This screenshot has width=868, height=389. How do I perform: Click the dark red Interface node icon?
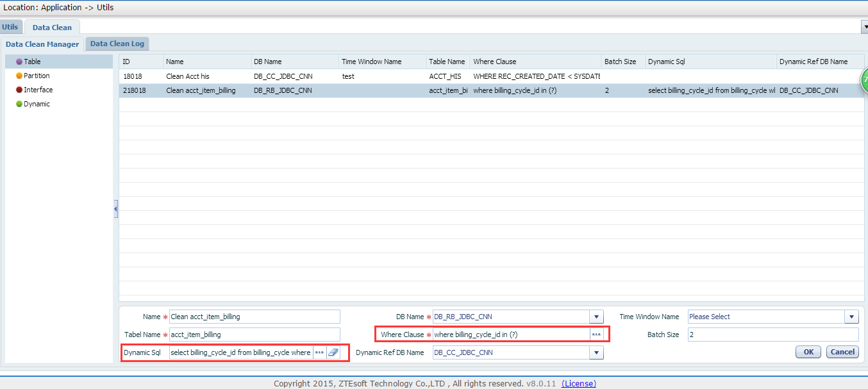coord(19,90)
